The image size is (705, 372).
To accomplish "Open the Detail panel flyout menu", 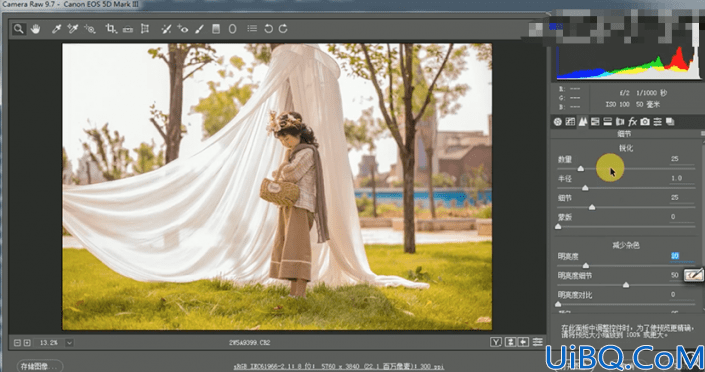I will tap(702, 134).
